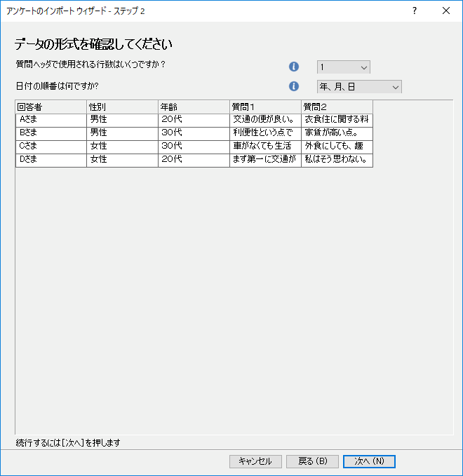Image resolution: width=463 pixels, height=476 pixels.
Task: Close the import wizard dialog
Action: (x=446, y=11)
